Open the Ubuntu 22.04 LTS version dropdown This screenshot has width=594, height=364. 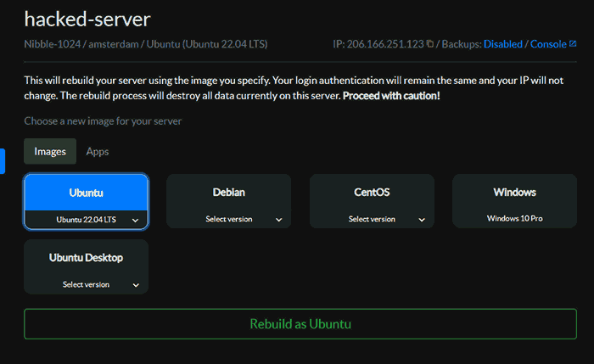[x=86, y=220]
